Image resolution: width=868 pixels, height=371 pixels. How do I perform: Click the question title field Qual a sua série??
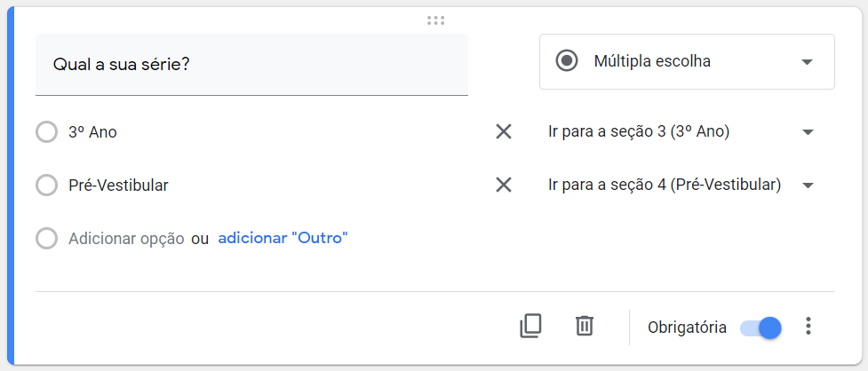pyautogui.click(x=251, y=65)
